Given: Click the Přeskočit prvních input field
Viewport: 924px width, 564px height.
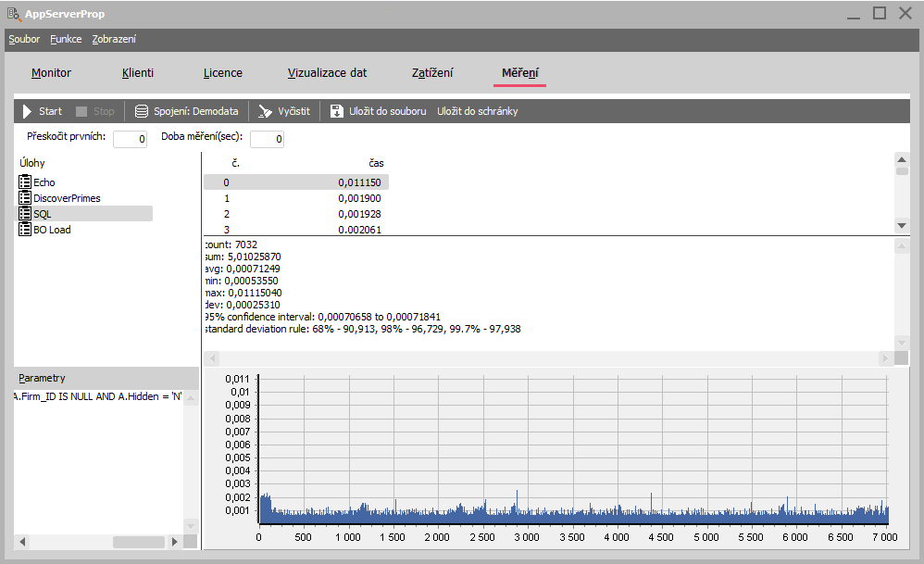Looking at the screenshot, I should point(130,139).
